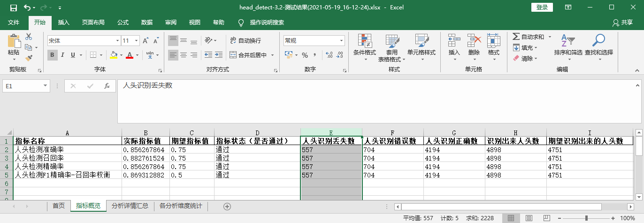
Task: Open the Name Box dropdown arrow
Action: (x=46, y=86)
